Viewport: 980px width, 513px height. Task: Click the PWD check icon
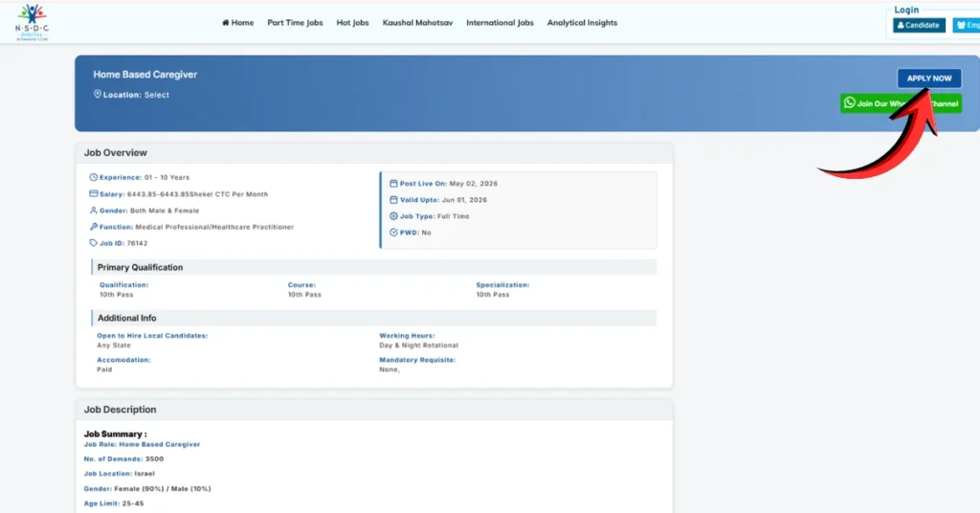393,233
